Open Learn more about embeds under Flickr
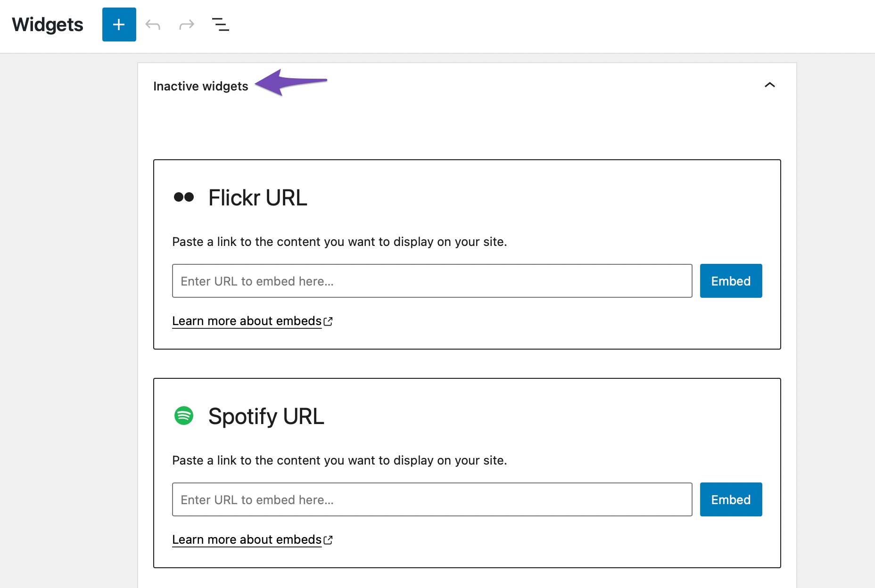875x588 pixels. point(252,321)
